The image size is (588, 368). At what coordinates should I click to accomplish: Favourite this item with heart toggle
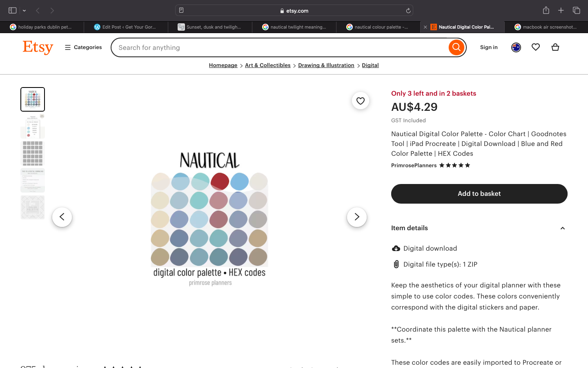tap(360, 101)
